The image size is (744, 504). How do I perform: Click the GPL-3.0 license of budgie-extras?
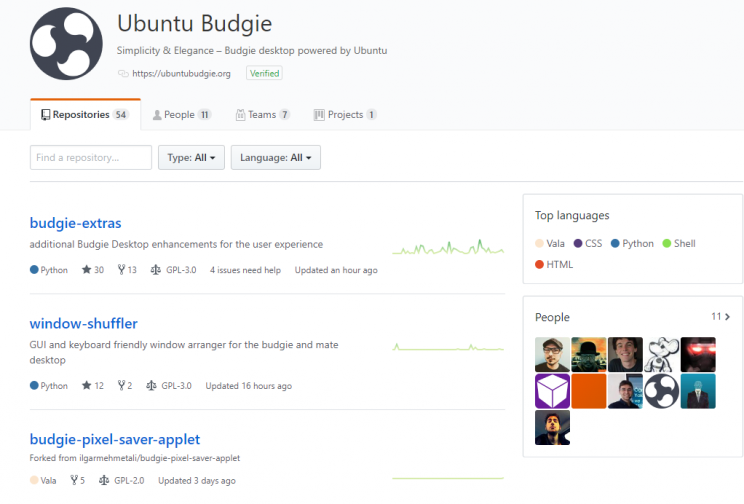coord(174,270)
